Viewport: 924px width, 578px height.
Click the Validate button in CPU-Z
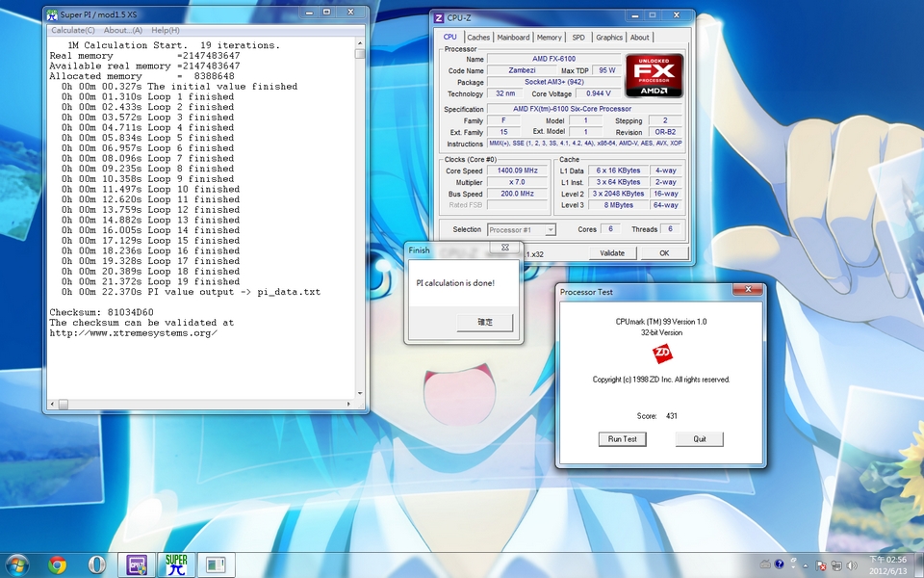pyautogui.click(x=612, y=253)
